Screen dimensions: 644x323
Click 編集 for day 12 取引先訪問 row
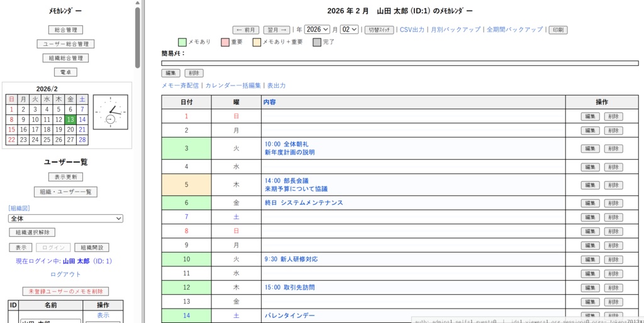[590, 288]
